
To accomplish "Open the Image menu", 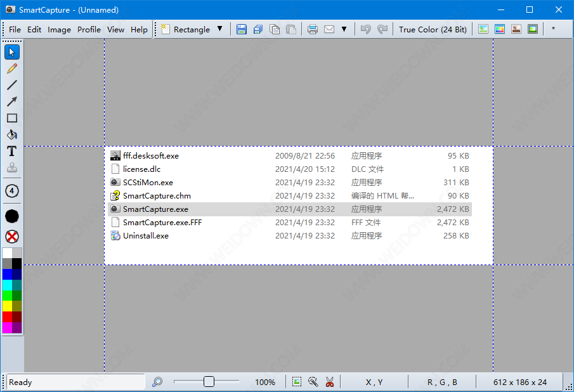I will (60, 30).
